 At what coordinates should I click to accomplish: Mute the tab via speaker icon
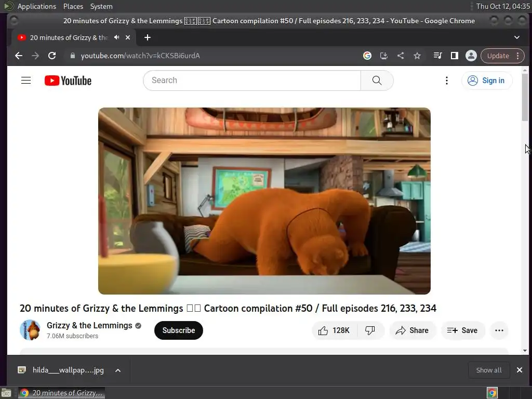(x=117, y=37)
